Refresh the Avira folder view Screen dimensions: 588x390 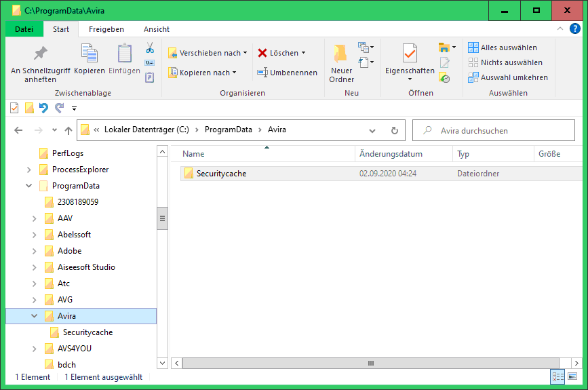pyautogui.click(x=395, y=130)
